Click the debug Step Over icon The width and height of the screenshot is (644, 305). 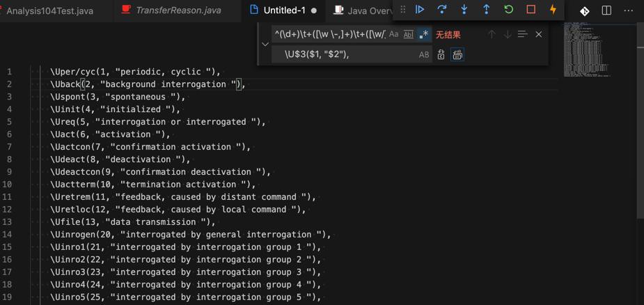(442, 10)
